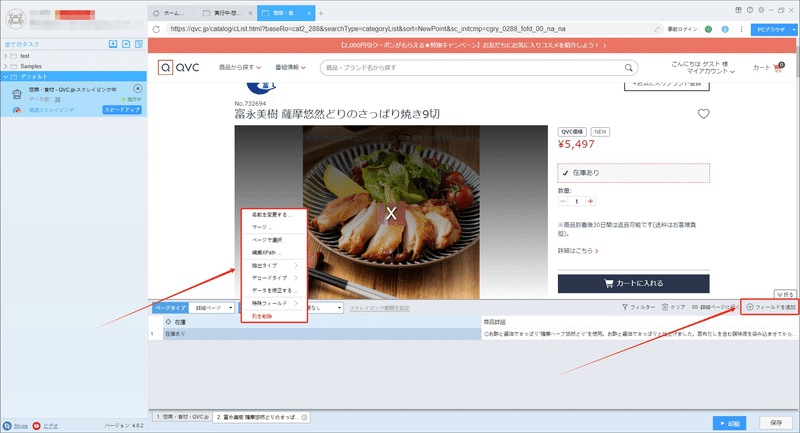Click the カートに入れる button
The width and height of the screenshot is (800, 433).
(633, 284)
